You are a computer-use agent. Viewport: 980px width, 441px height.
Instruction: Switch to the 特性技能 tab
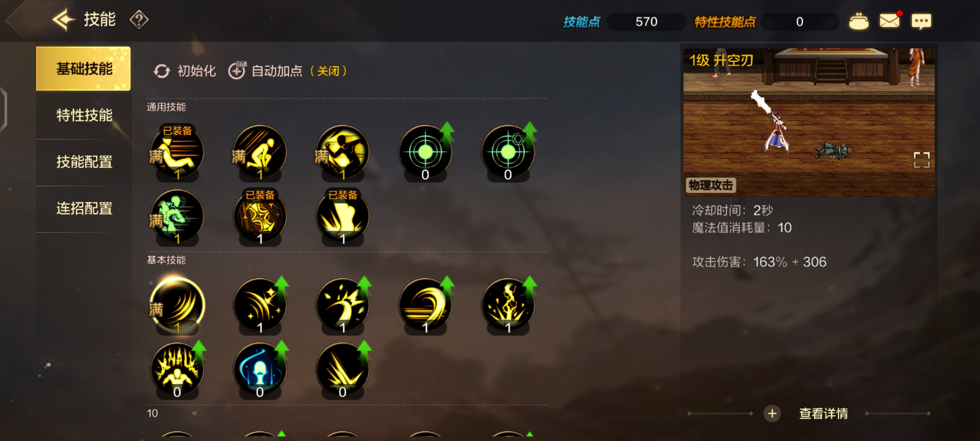[84, 116]
